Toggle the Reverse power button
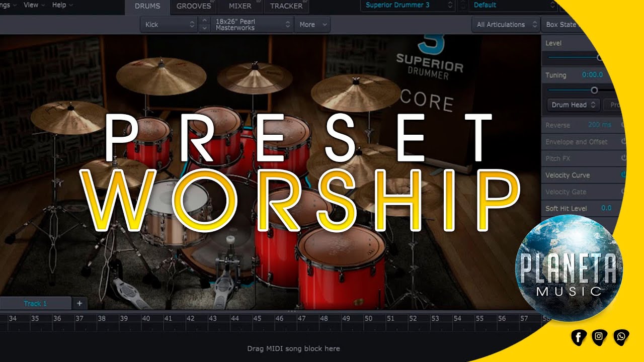 [622, 125]
